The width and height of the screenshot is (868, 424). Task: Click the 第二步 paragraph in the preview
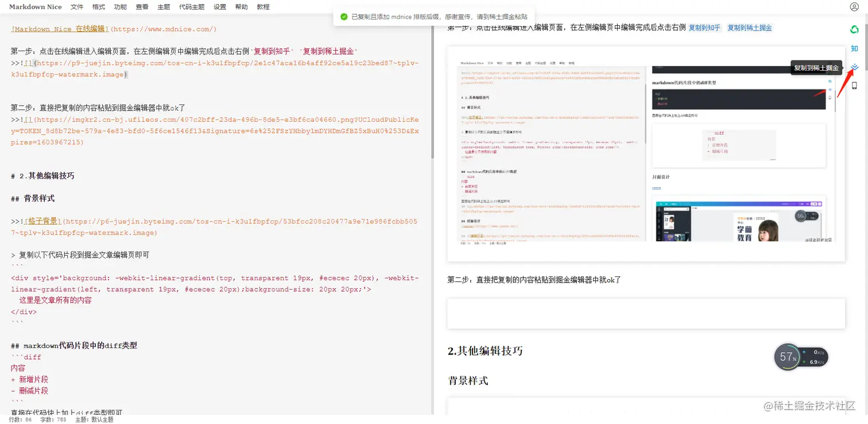click(534, 280)
